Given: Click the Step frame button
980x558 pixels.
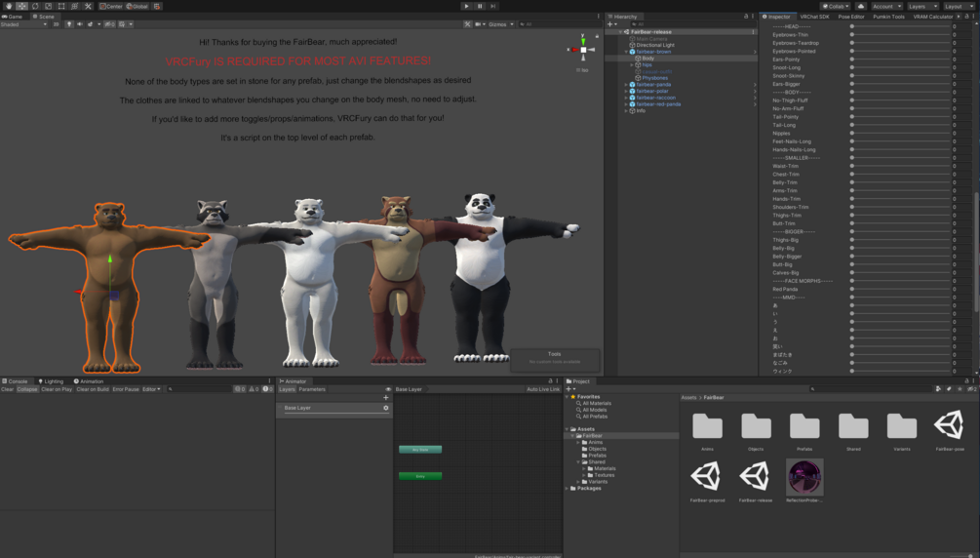Looking at the screenshot, I should coord(493,6).
